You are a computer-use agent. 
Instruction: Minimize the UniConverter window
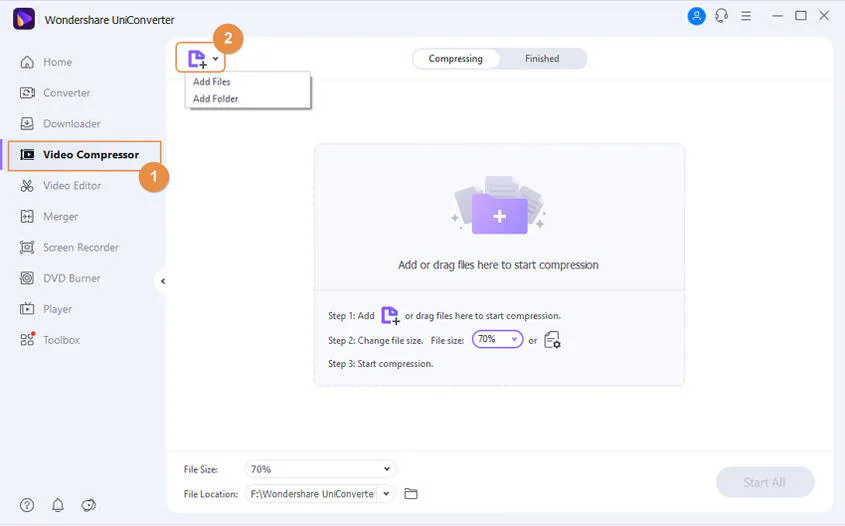(777, 16)
